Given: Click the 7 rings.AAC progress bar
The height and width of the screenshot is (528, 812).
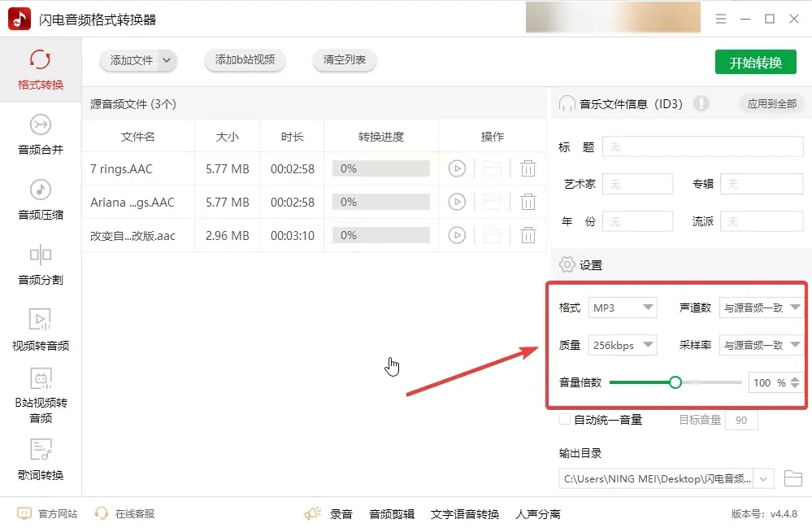Looking at the screenshot, I should click(381, 168).
